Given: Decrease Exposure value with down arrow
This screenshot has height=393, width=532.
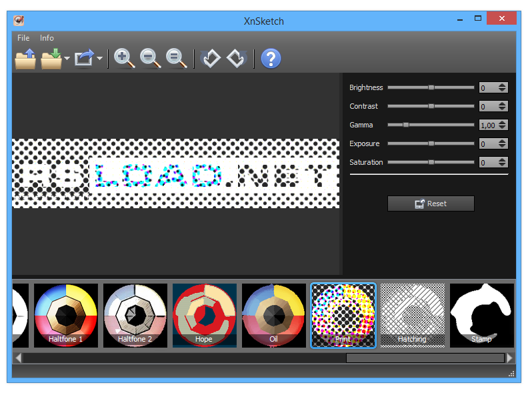Looking at the screenshot, I should (x=502, y=145).
